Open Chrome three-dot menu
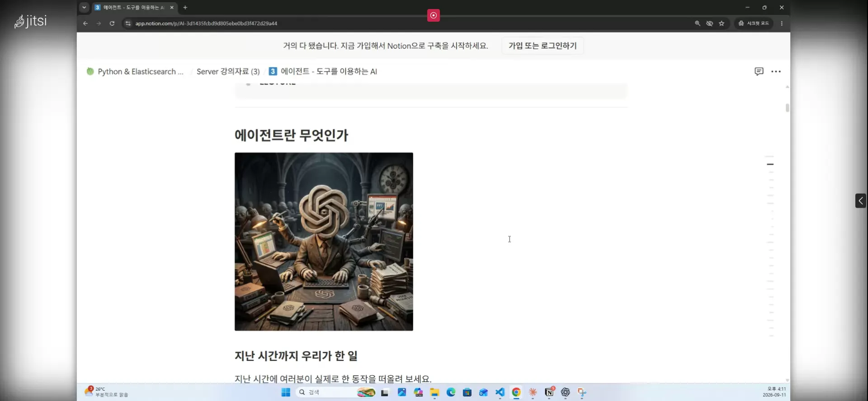868x401 pixels. pyautogui.click(x=782, y=23)
